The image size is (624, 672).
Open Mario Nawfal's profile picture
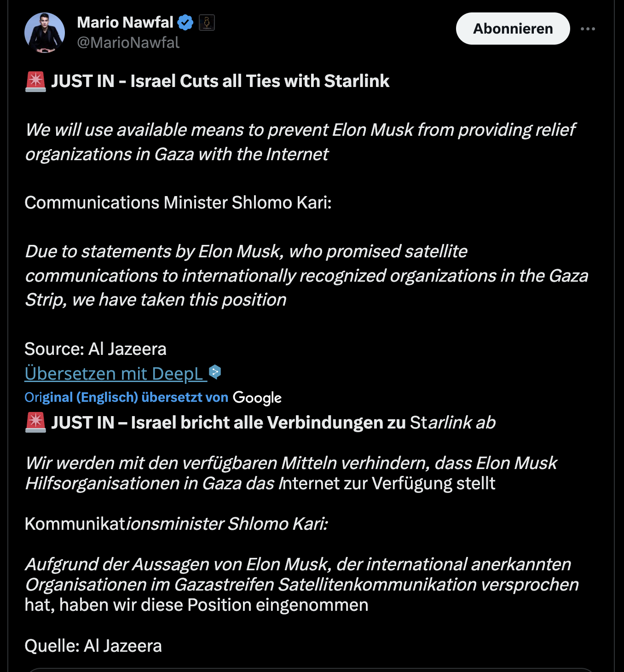click(45, 33)
